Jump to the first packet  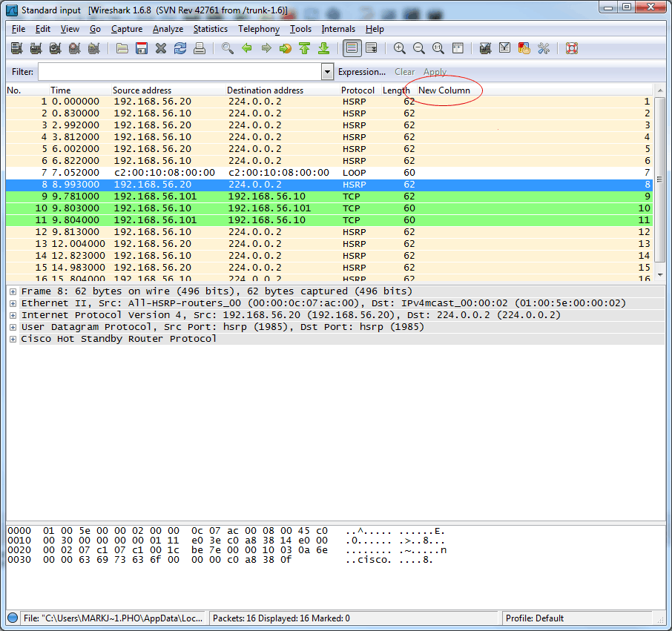305,48
